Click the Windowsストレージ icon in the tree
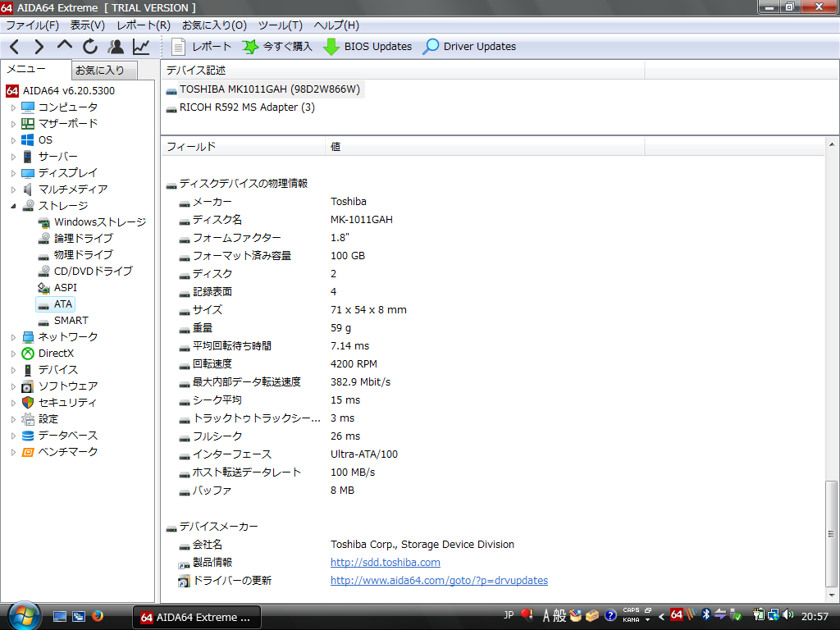840x630 pixels. pyautogui.click(x=44, y=222)
